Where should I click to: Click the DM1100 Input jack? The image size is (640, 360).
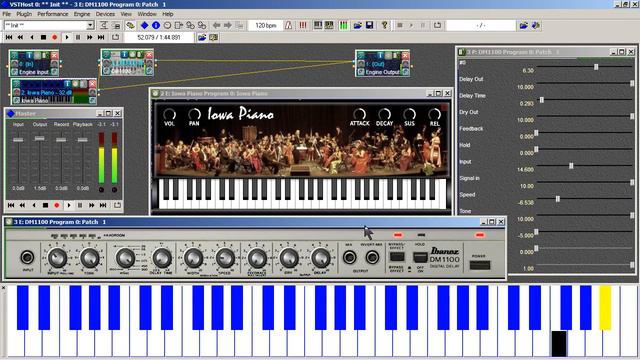click(x=27, y=257)
